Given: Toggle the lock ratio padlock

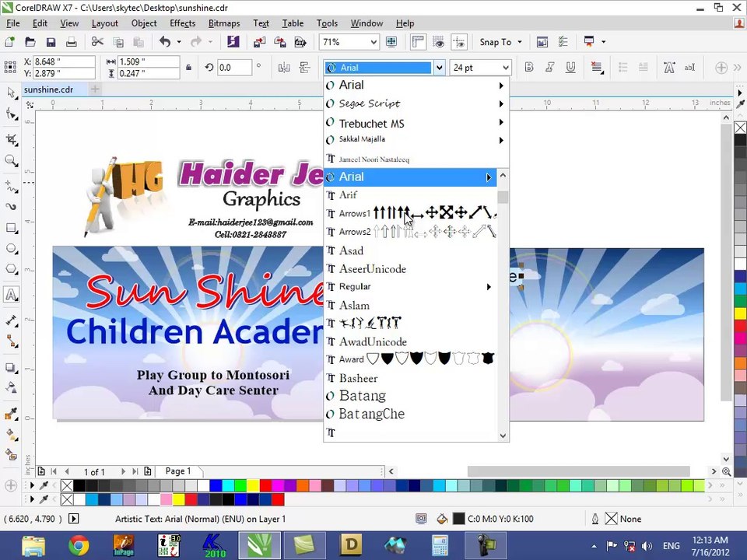Looking at the screenshot, I should pyautogui.click(x=188, y=67).
